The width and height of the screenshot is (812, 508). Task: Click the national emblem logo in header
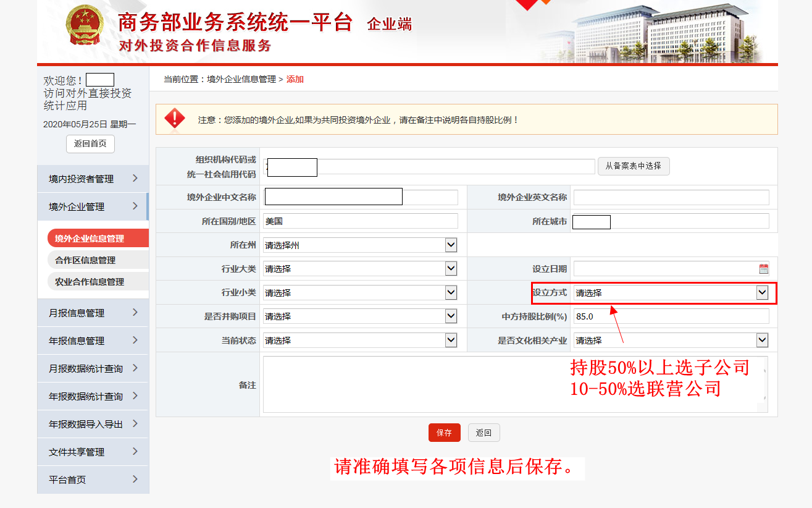pos(86,26)
